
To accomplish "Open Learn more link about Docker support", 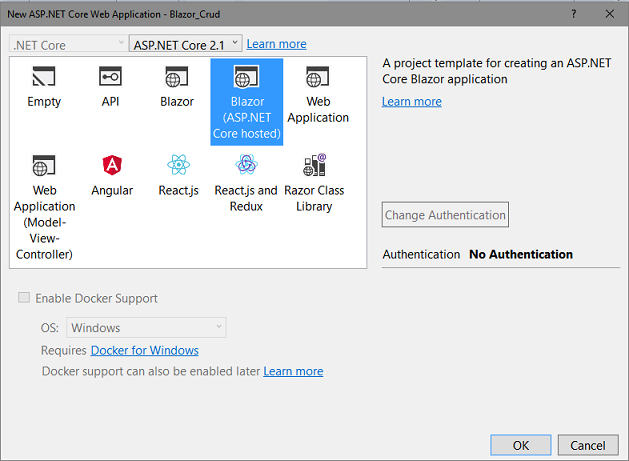I will coord(293,371).
